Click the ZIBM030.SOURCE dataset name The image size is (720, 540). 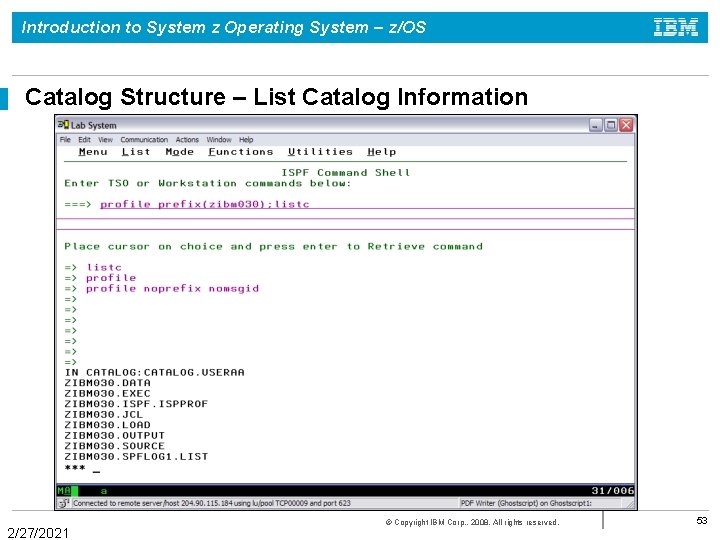coord(114,446)
